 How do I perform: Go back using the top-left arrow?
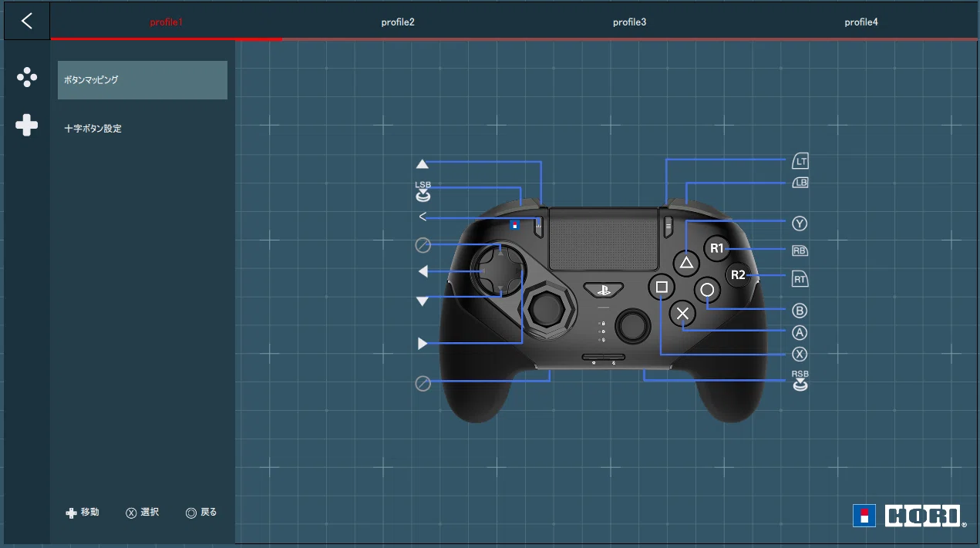tap(27, 21)
